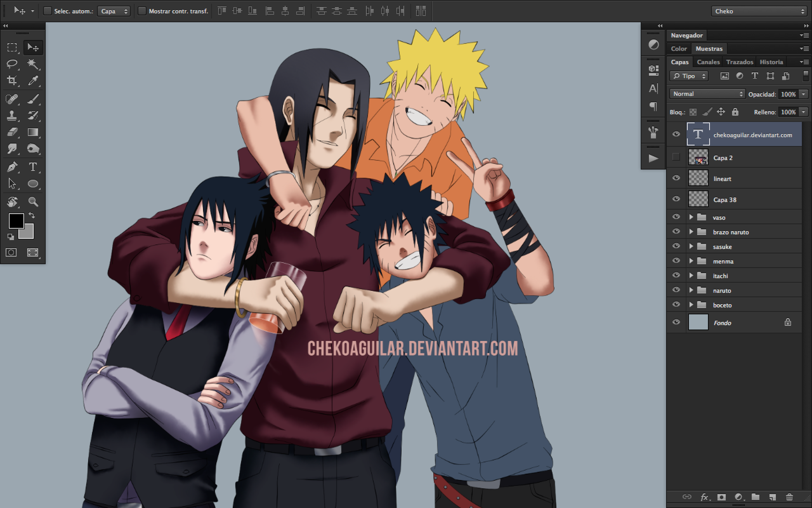Select the Ellipse shape tool
Screen dimensions: 812x508
(x=33, y=184)
